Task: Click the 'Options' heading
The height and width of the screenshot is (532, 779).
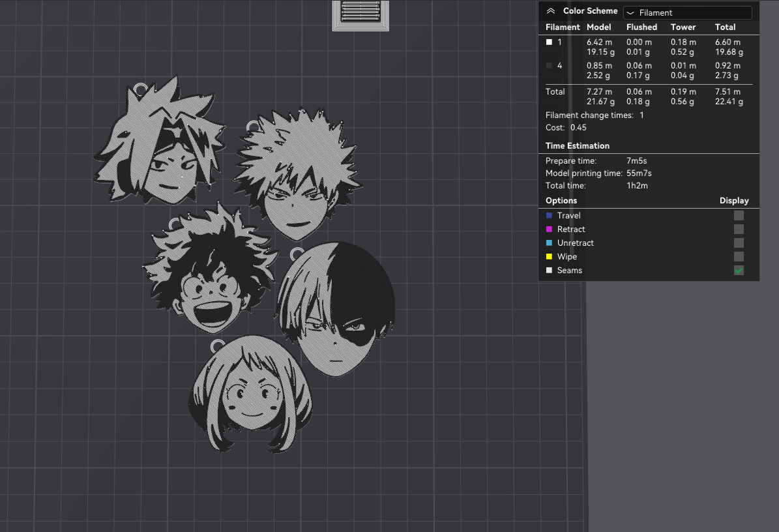Action: 561,201
